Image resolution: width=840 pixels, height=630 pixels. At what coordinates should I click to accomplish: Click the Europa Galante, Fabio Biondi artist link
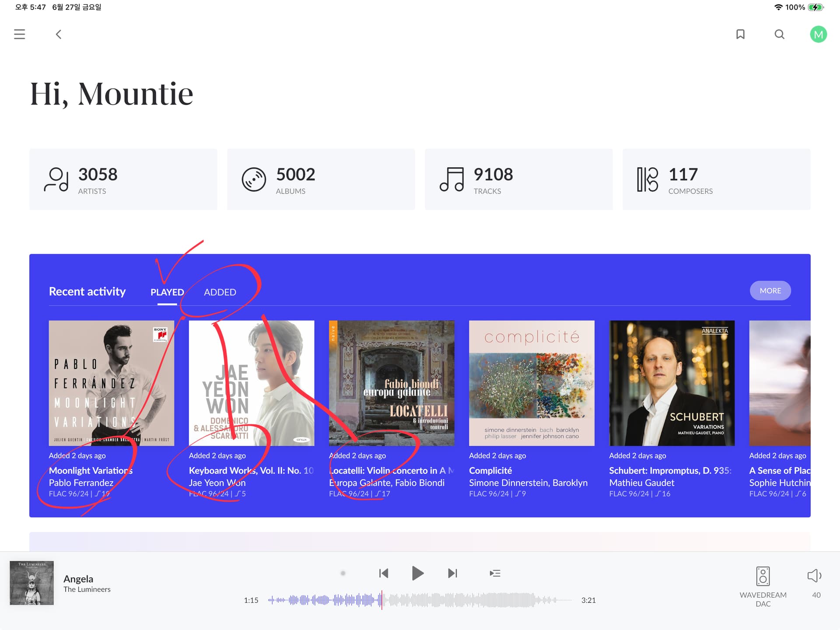(387, 483)
